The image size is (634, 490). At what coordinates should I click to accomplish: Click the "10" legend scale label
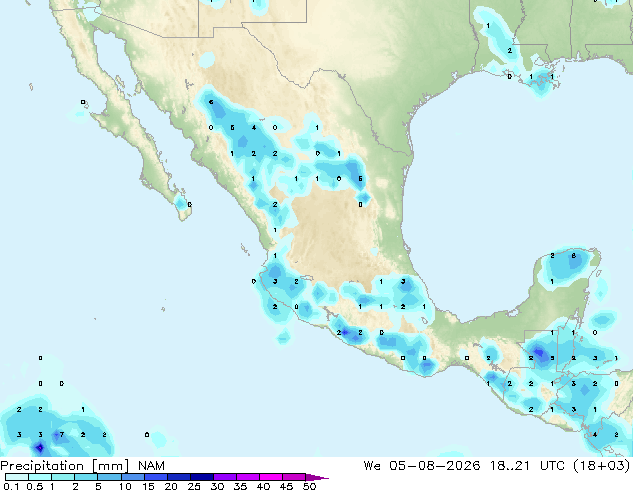tap(125, 486)
